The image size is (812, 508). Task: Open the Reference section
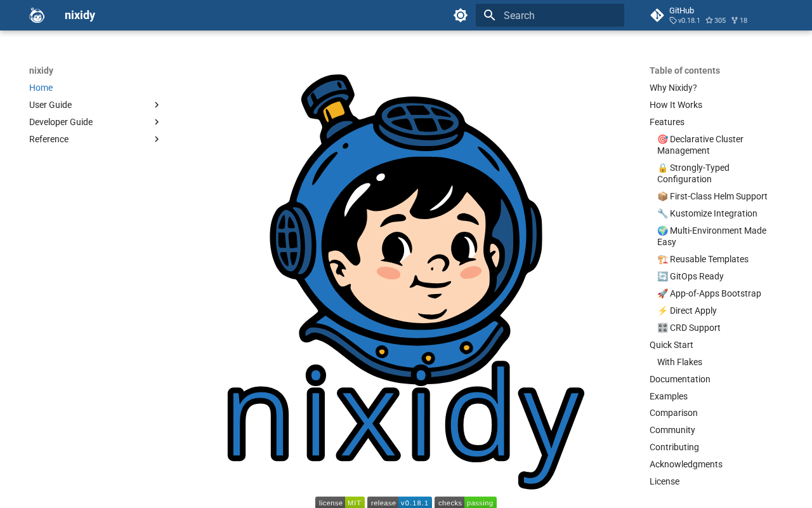pyautogui.click(x=49, y=139)
